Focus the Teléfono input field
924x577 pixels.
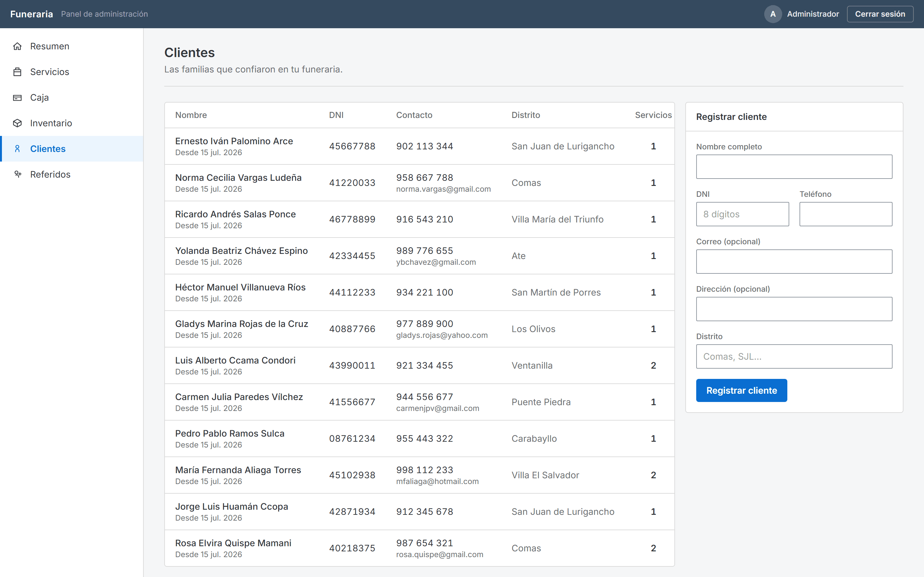coord(846,214)
